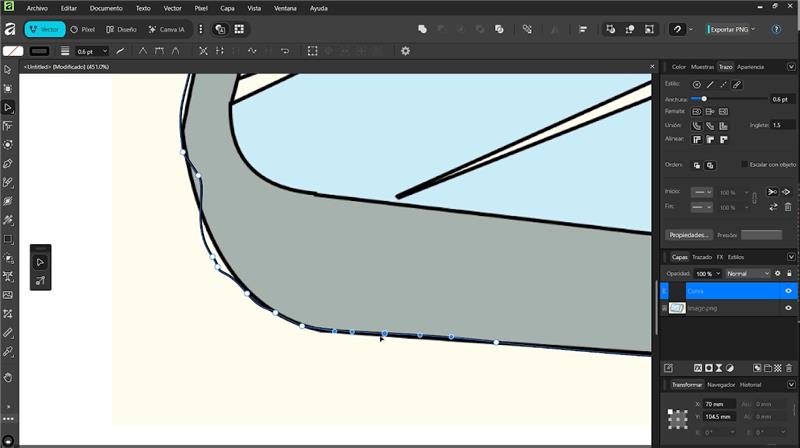Screen dimensions: 800x448
Task: Select the Node tool in left toolbar
Action: point(8,107)
